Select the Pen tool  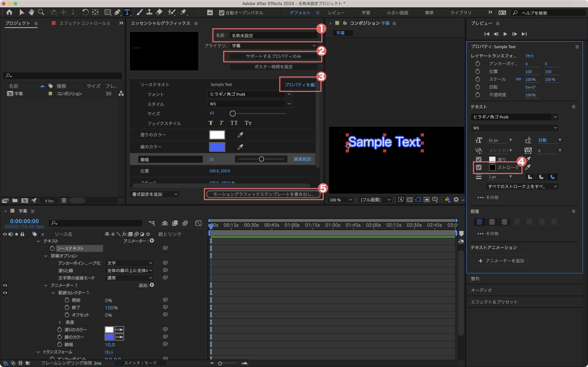[117, 12]
